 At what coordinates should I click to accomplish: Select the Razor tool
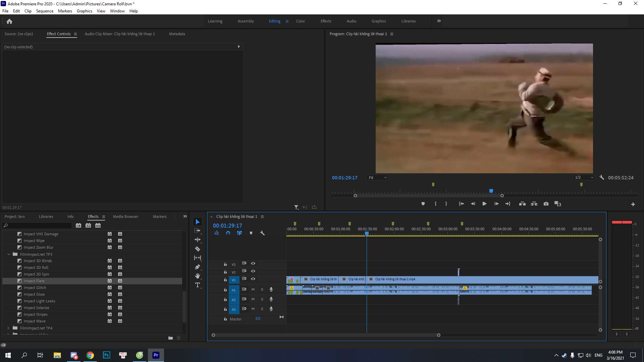198,249
